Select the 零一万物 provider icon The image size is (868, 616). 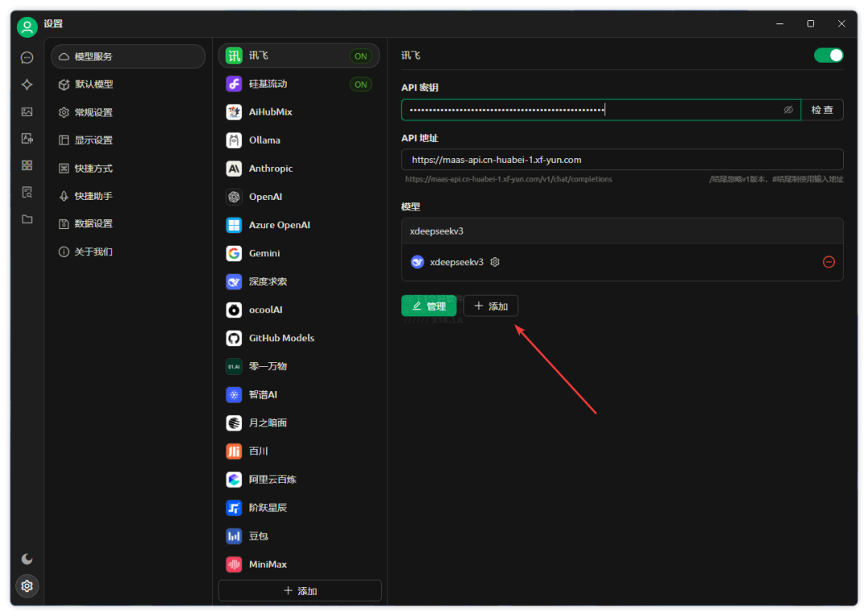[234, 366]
